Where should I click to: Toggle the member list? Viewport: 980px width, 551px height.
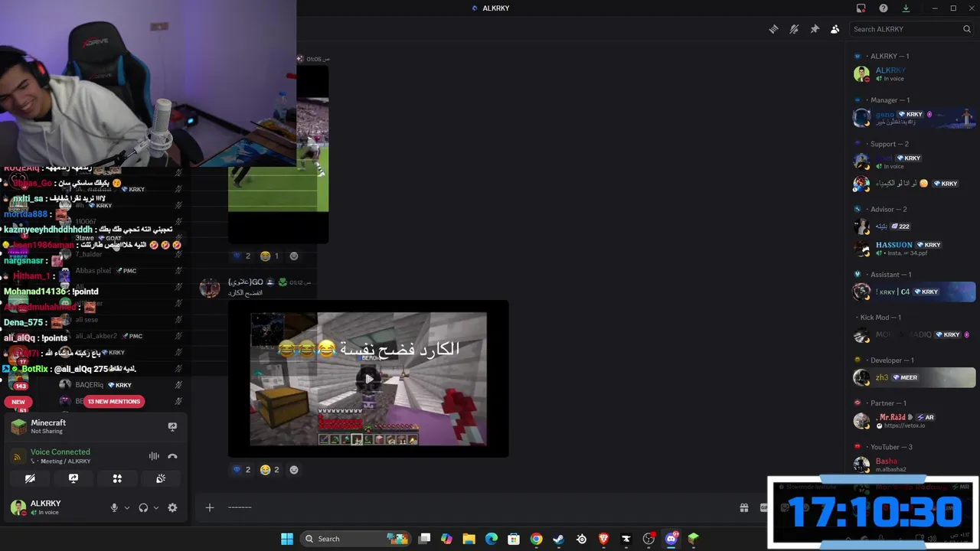(x=835, y=29)
